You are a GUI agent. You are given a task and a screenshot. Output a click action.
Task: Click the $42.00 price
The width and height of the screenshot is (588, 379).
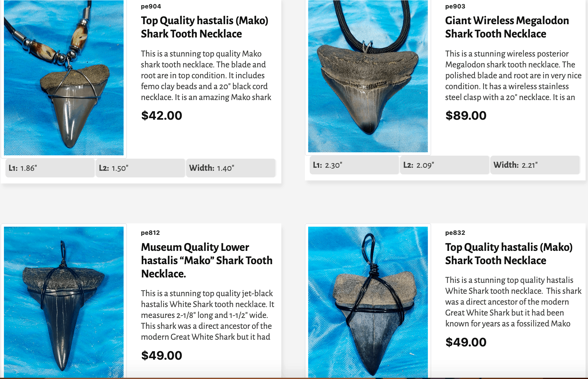pos(162,115)
